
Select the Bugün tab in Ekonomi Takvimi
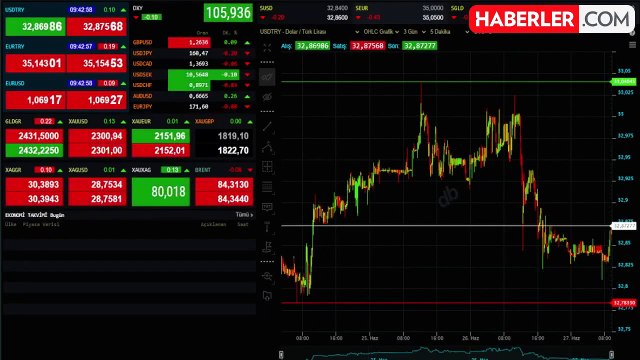click(x=57, y=215)
